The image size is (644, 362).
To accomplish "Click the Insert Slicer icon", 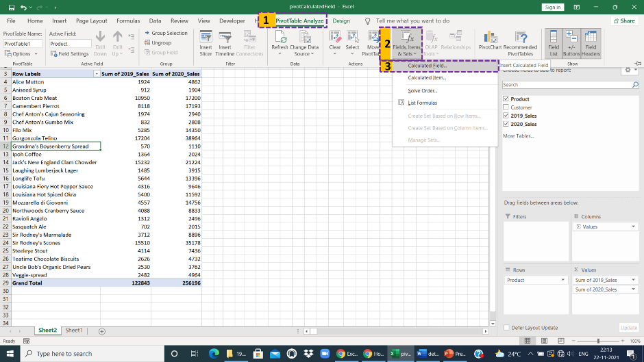I will click(206, 37).
